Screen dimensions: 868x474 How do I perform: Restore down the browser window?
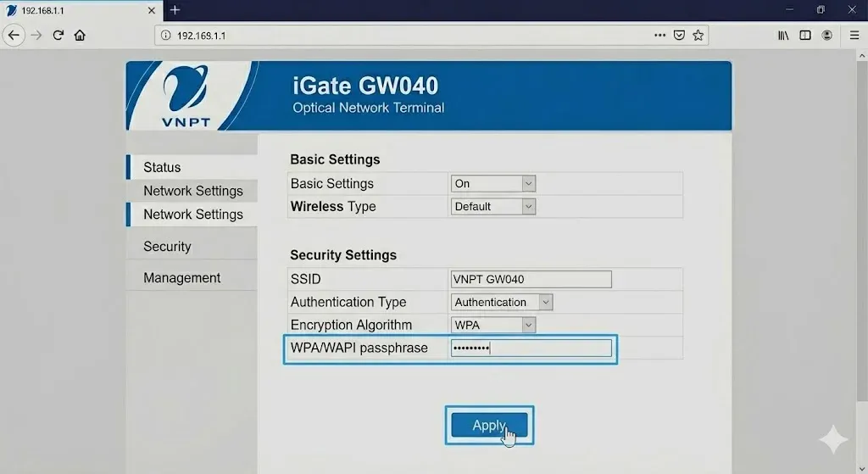[x=821, y=10]
